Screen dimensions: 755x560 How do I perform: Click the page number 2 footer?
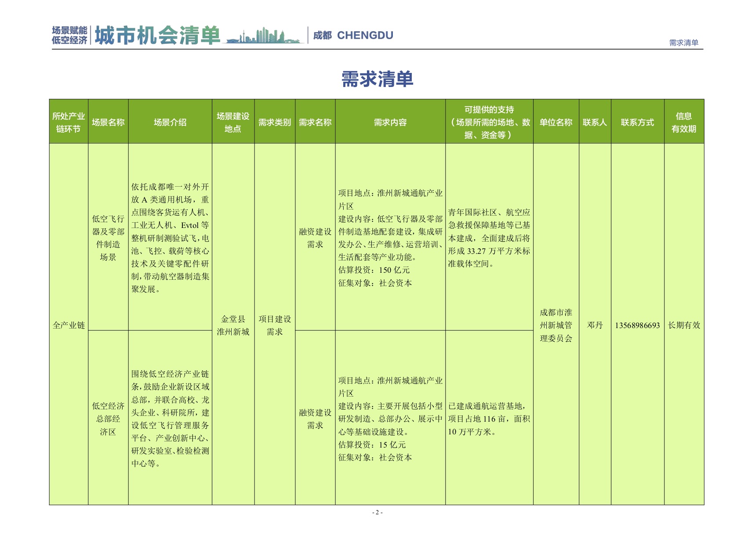377,512
